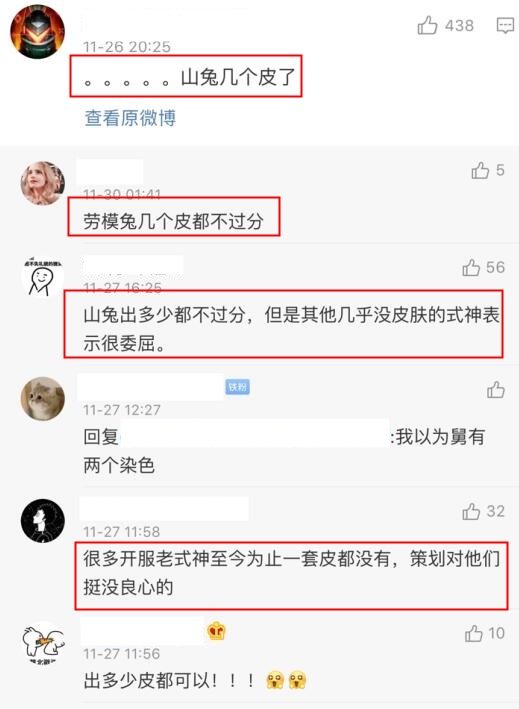Open the robot helmet avatar profile
The height and width of the screenshot is (709, 519).
[37, 32]
